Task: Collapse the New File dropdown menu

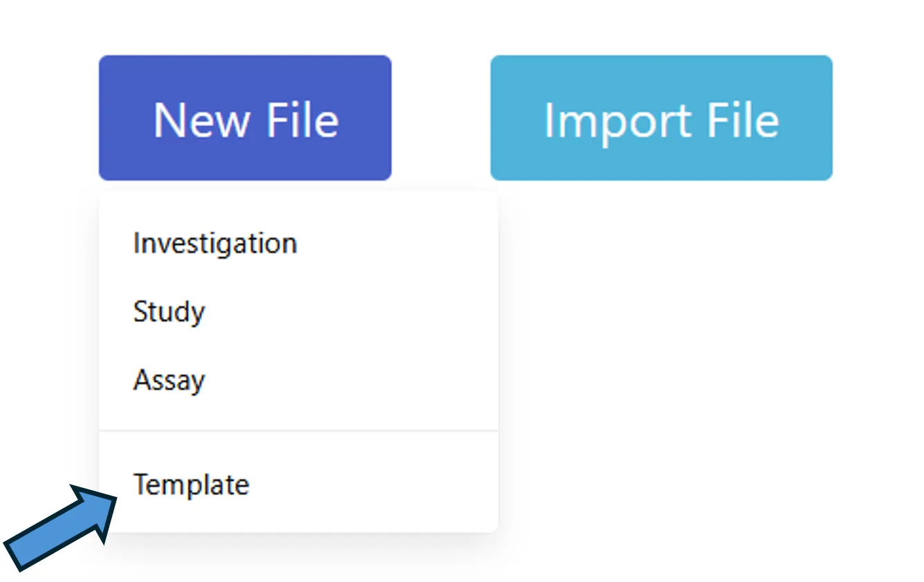Action: [x=246, y=118]
